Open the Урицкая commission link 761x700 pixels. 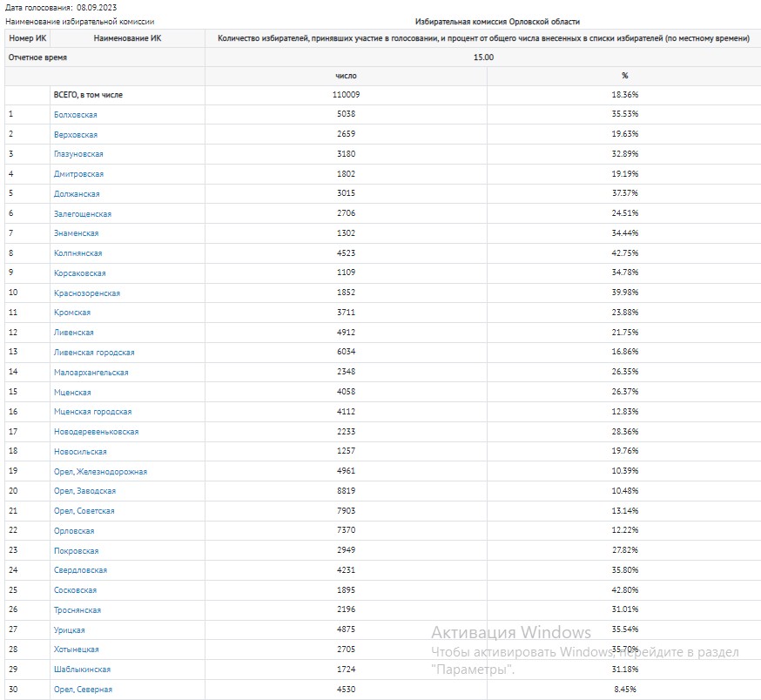click(x=69, y=629)
